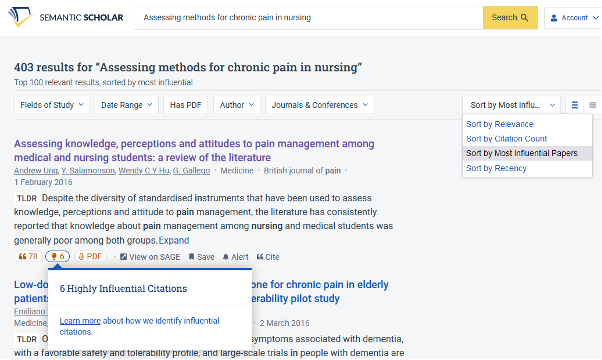
Task: Open the Fields of Study dropdown
Action: 52,105
